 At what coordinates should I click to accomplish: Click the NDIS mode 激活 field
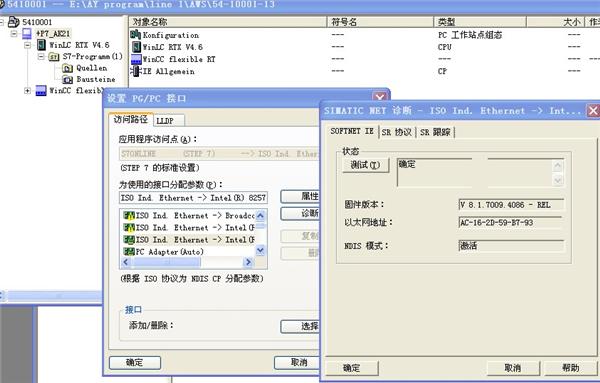click(511, 246)
